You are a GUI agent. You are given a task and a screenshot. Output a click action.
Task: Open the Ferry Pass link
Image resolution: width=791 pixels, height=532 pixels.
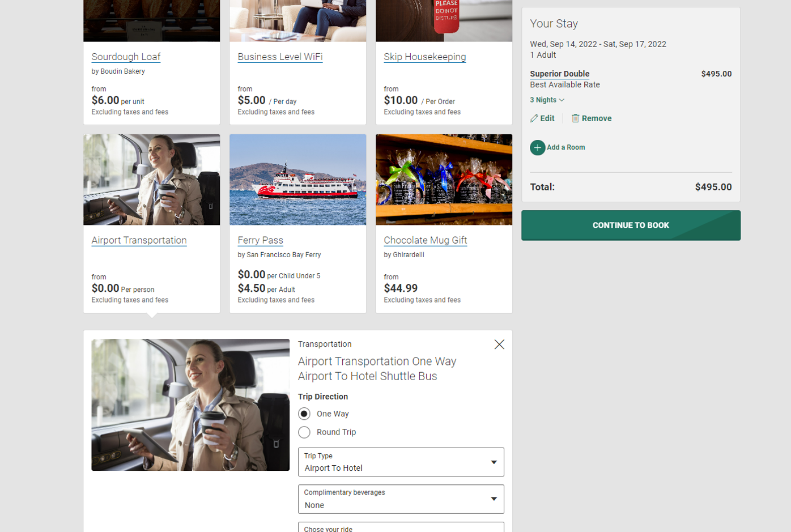pos(260,240)
